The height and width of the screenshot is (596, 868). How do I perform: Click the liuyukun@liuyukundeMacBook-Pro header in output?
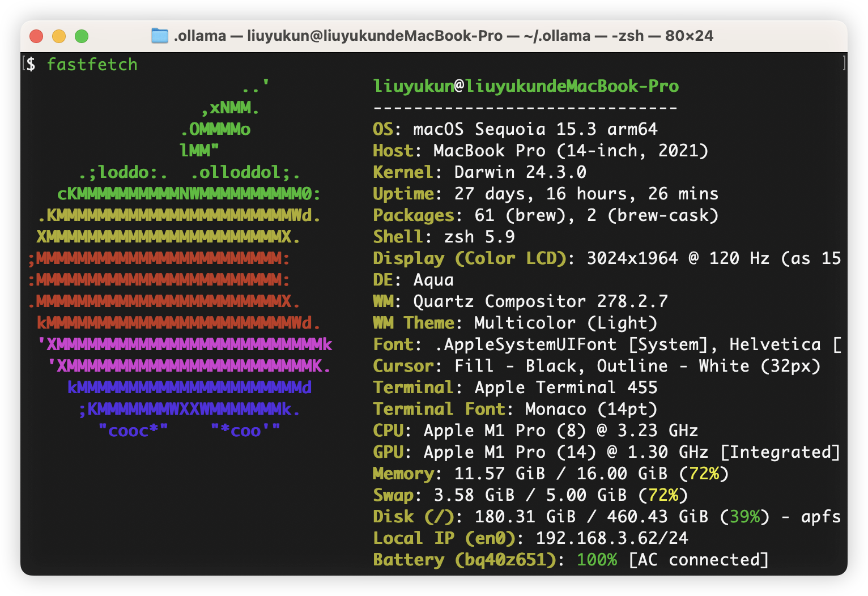pos(525,86)
